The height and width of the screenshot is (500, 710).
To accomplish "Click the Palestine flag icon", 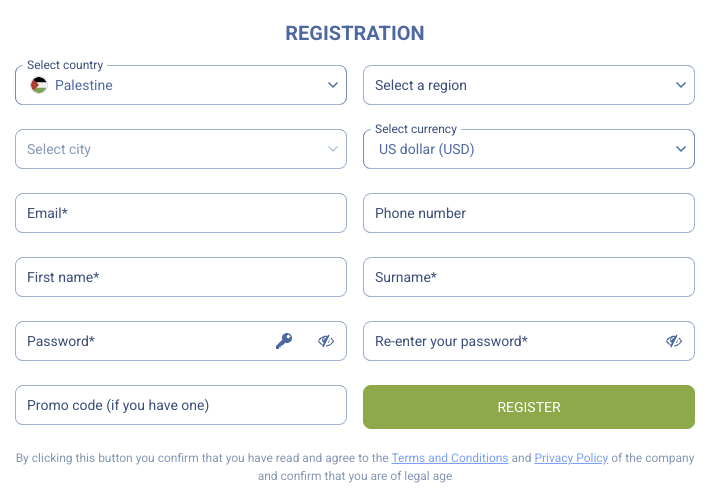I will [39, 86].
